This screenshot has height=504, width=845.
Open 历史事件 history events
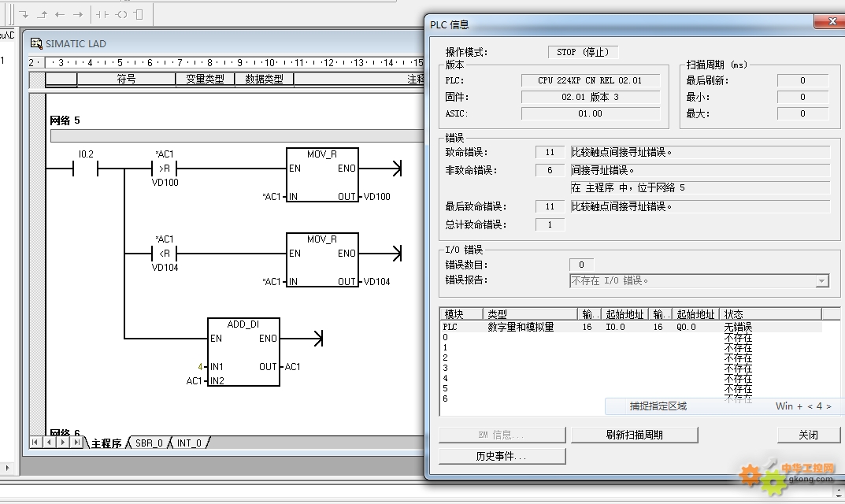pos(501,457)
